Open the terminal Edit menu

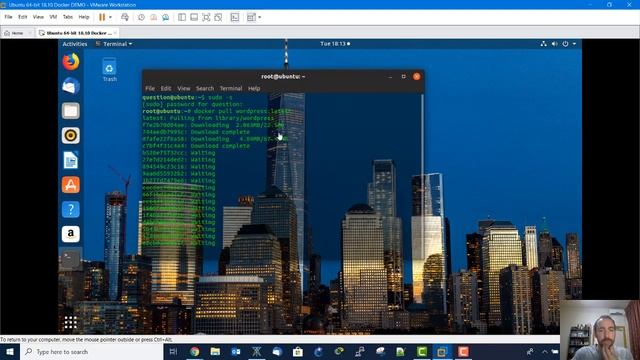[165, 88]
